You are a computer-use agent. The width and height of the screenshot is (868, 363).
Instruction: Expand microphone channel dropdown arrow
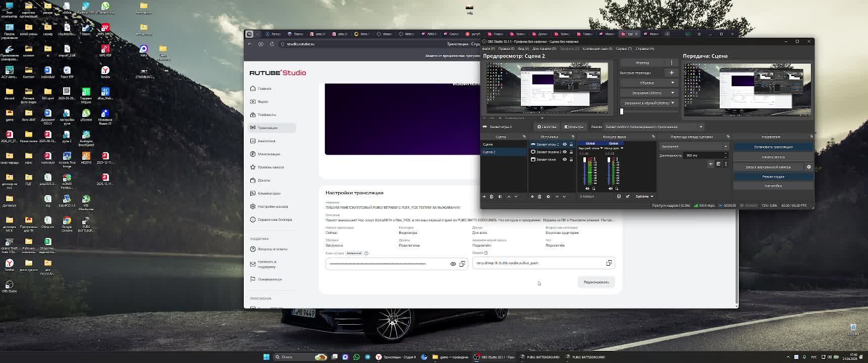[x=622, y=148]
